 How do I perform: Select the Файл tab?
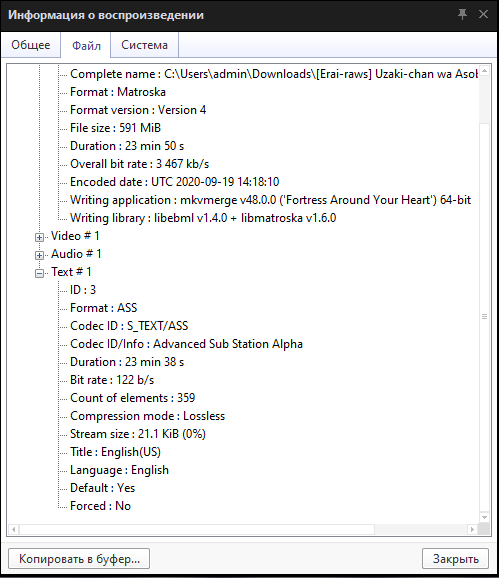pos(86,45)
